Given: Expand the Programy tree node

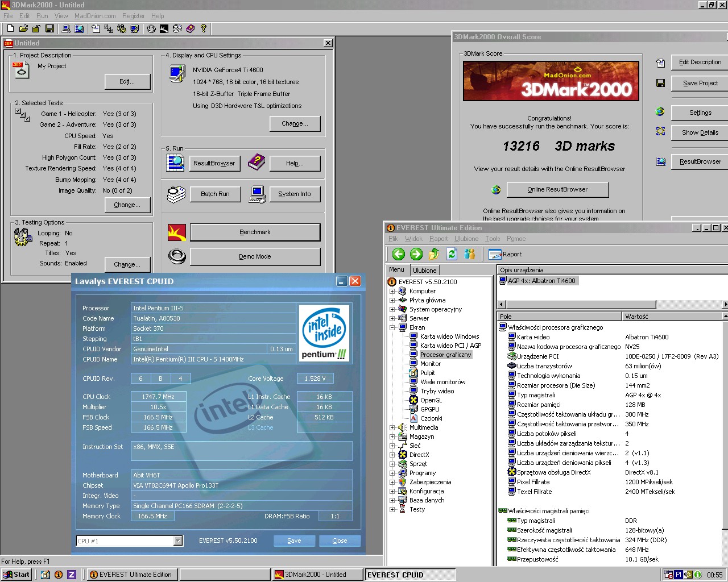Looking at the screenshot, I should coord(392,473).
